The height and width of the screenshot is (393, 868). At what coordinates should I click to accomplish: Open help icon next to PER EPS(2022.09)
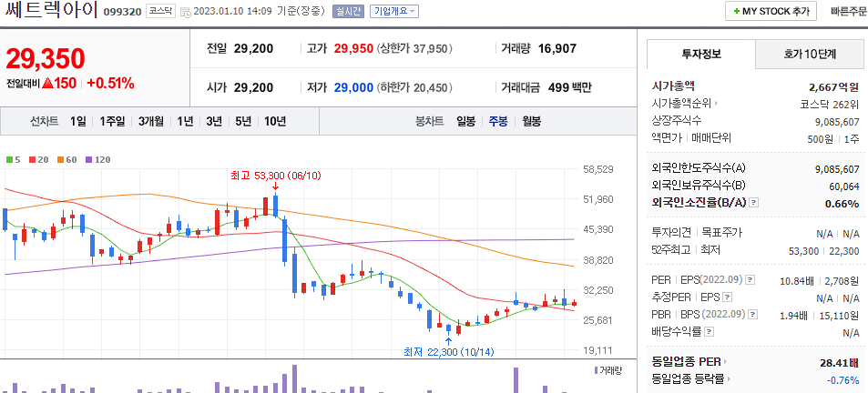coord(751,280)
